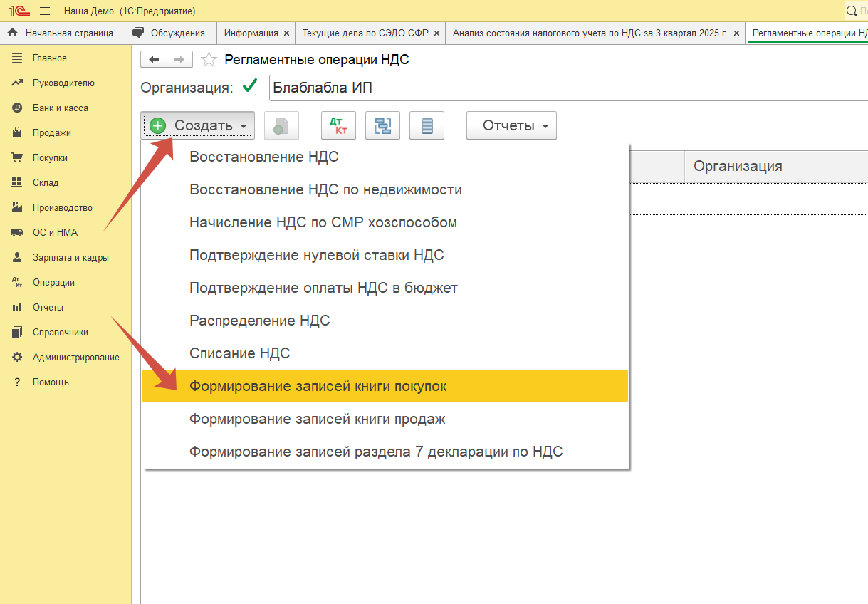Open the Банк и касса section
Screen dimensions: 868x604
click(60, 108)
